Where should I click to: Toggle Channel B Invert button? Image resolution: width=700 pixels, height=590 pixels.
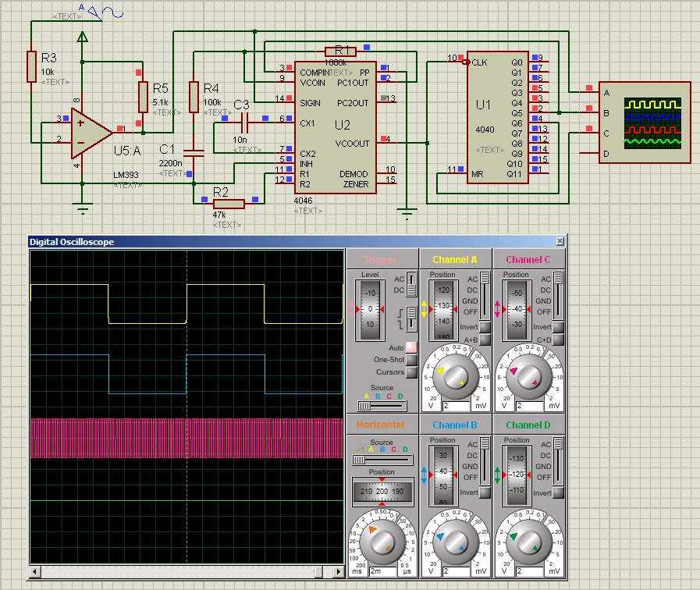485,492
